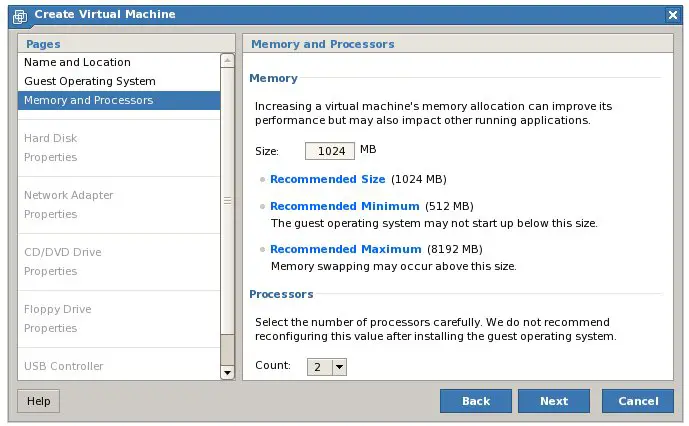Click the memory Size input field
The height and width of the screenshot is (426, 689).
(330, 151)
